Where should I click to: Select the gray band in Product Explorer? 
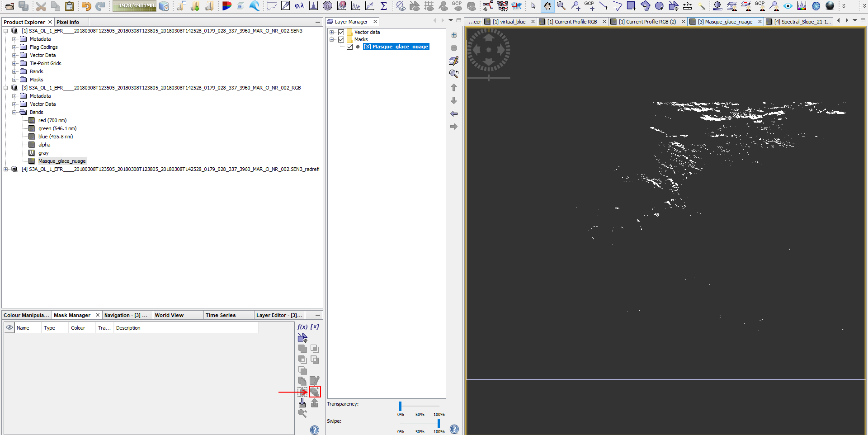click(x=44, y=153)
